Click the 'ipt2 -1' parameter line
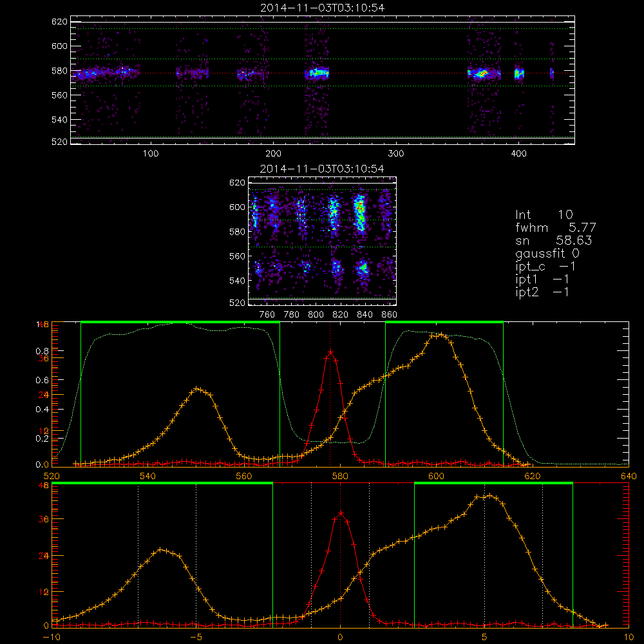644x644 pixels. coord(542,292)
